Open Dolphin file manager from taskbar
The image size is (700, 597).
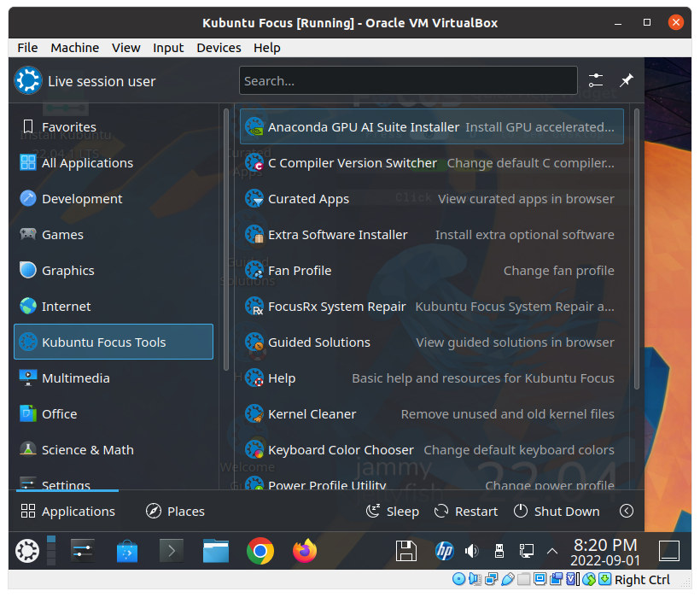point(216,551)
